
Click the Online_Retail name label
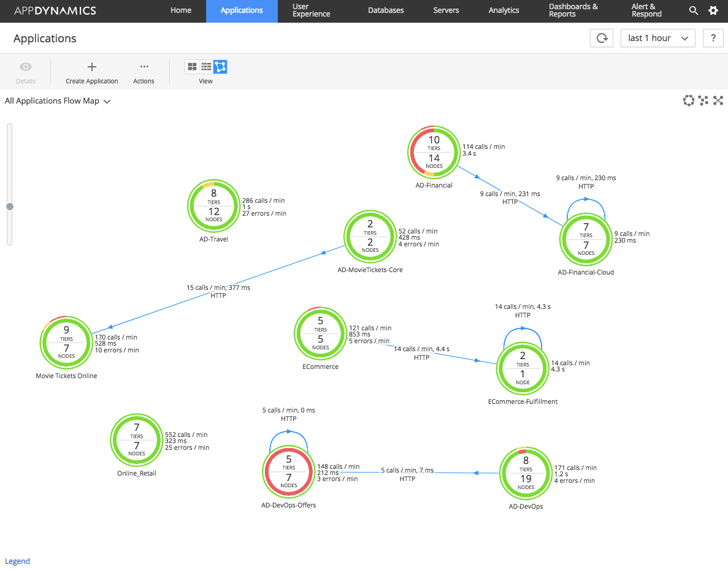(x=137, y=474)
